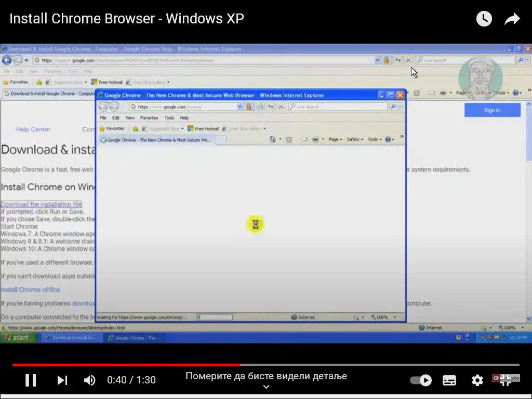Open Help Center link in back window
The height and width of the screenshot is (399, 532).
pyautogui.click(x=33, y=129)
